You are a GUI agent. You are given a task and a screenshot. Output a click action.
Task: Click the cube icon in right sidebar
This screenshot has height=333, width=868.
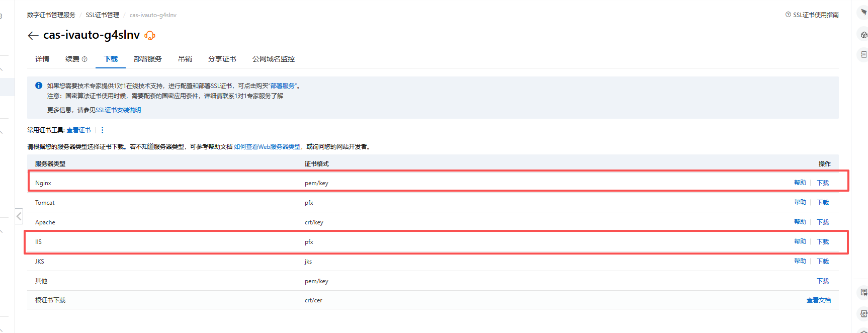863,35
